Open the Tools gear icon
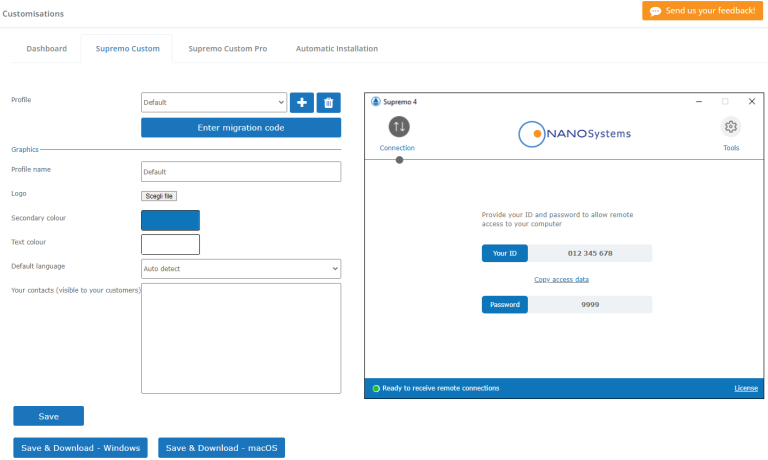 (x=731, y=127)
